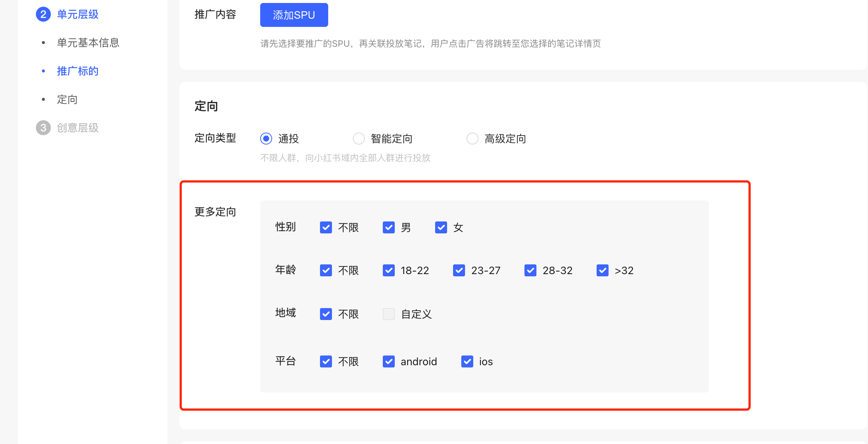Toggle the 年龄 不限 checkbox
The width and height of the screenshot is (868, 444).
coord(326,270)
